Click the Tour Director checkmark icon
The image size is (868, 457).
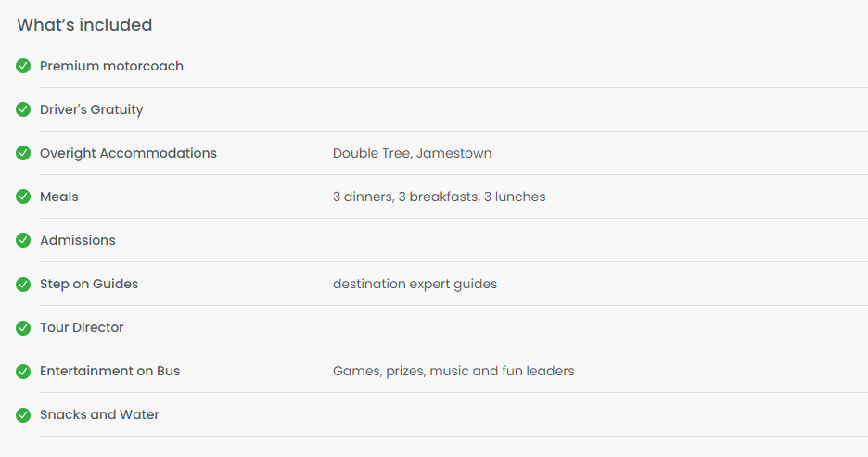tap(23, 327)
